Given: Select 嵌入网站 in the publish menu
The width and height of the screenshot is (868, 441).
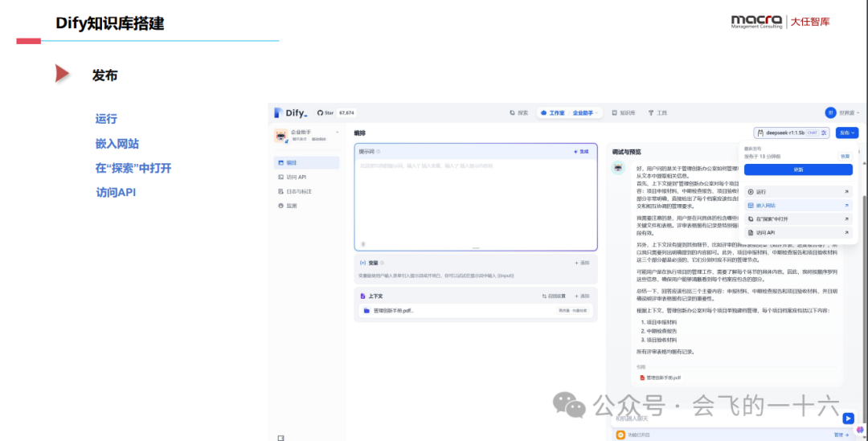Looking at the screenshot, I should click(798, 205).
